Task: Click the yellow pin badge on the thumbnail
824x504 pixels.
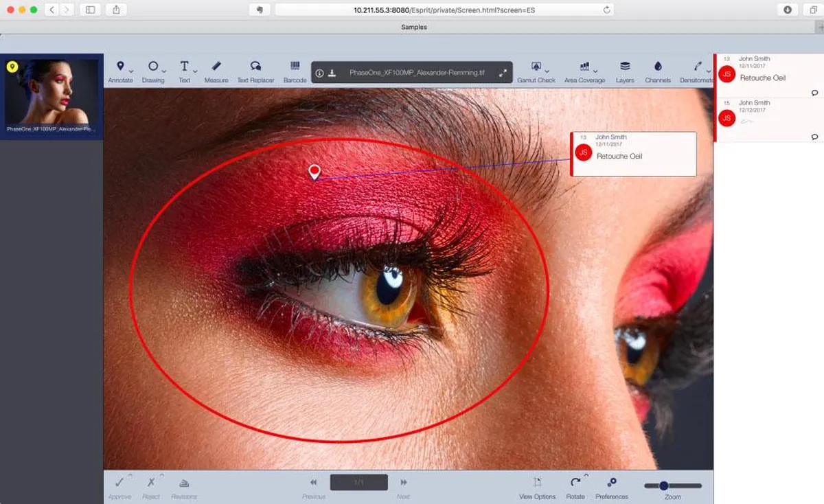Action: tap(12, 67)
